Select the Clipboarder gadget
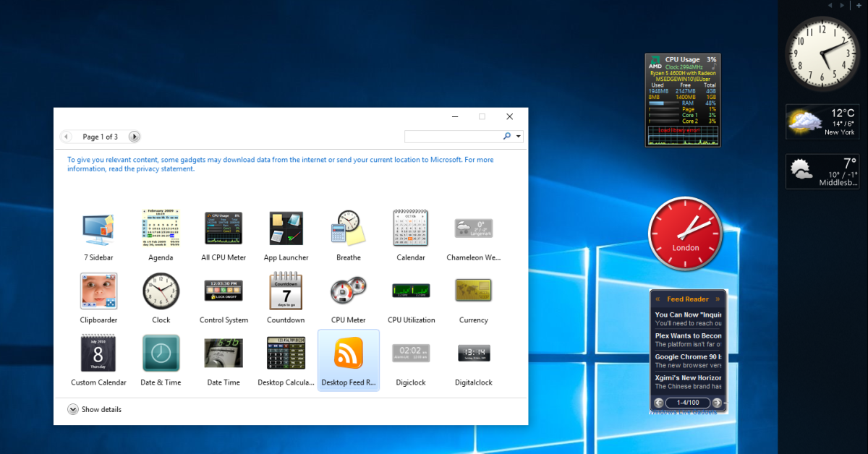The height and width of the screenshot is (454, 868). coord(98,290)
